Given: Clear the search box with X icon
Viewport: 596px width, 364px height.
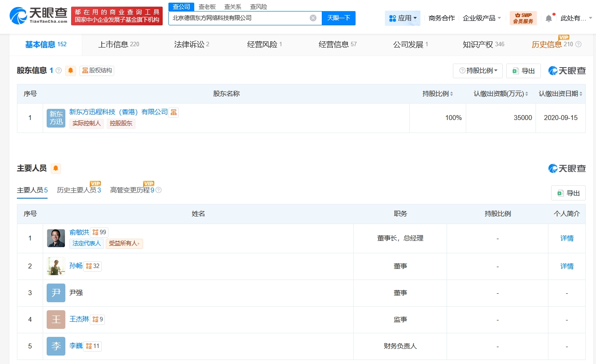Looking at the screenshot, I should (x=313, y=18).
